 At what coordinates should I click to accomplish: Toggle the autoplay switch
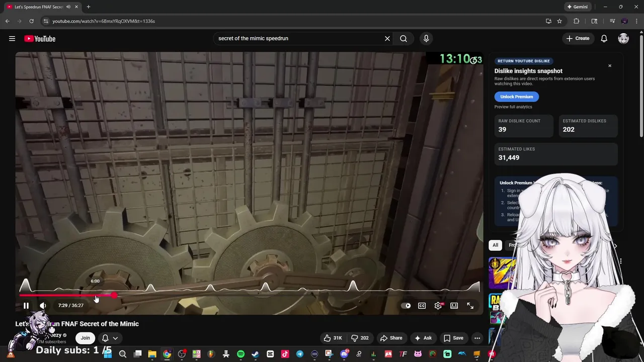coord(406,305)
